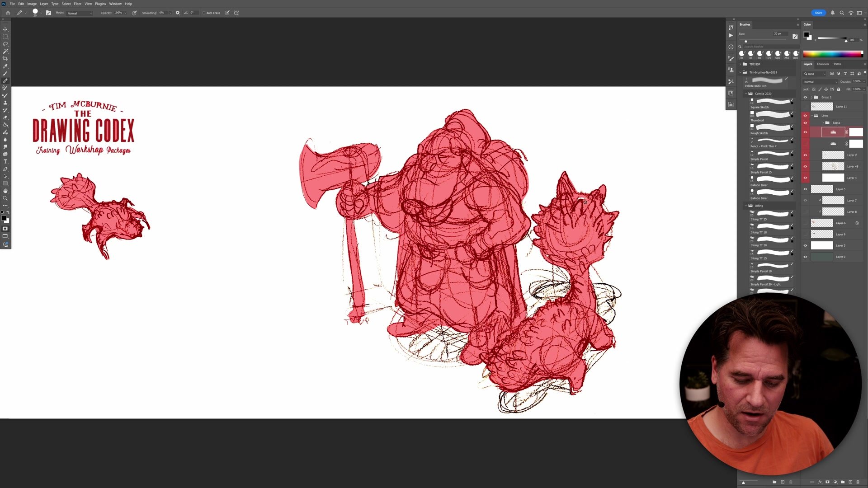Viewport: 868px width, 488px height.
Task: Select the Crop tool
Action: click(x=5, y=59)
